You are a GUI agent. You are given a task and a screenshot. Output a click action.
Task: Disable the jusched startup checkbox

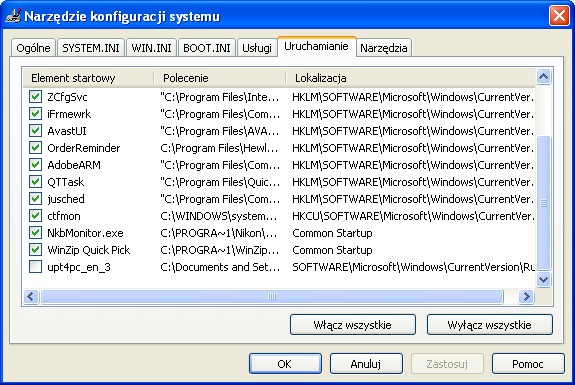click(x=35, y=199)
